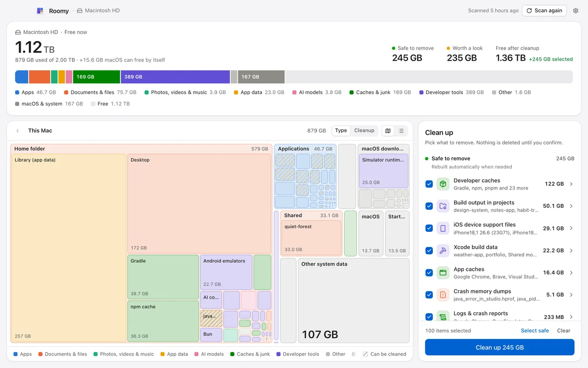Click the Scan again button
Screen dimensions: 588x368
click(x=544, y=11)
